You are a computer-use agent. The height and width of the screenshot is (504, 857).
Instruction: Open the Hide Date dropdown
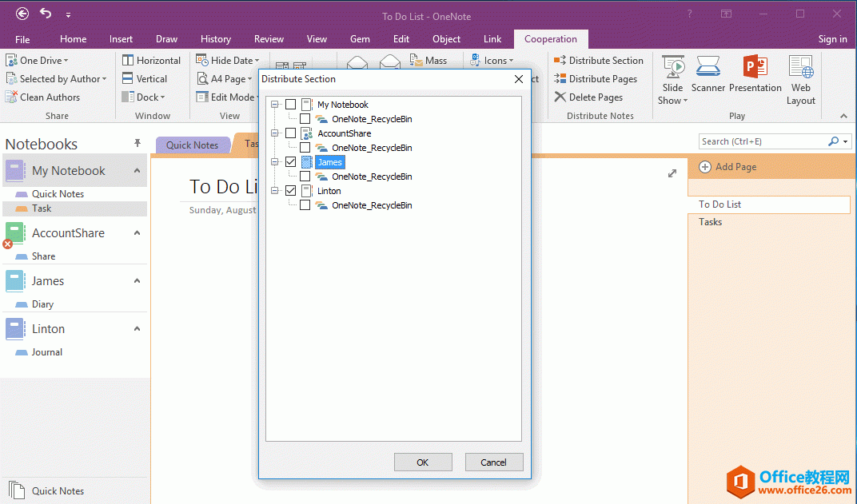tap(228, 60)
